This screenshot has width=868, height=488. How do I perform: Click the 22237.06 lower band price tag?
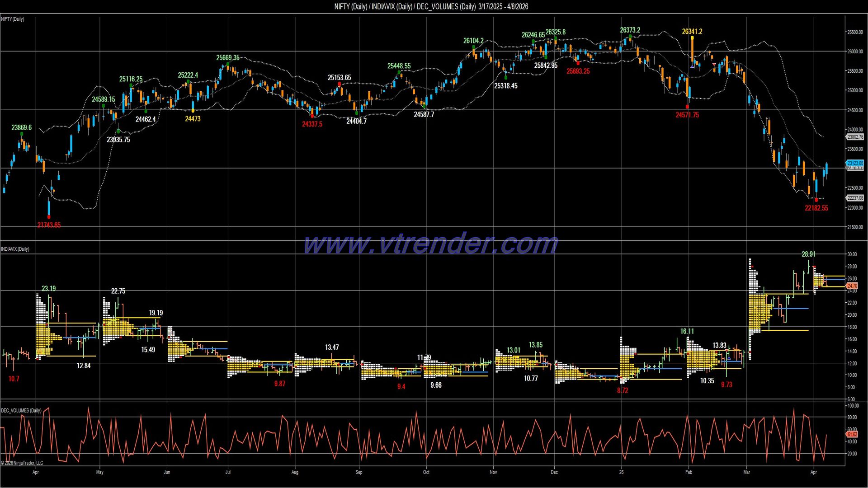(855, 198)
